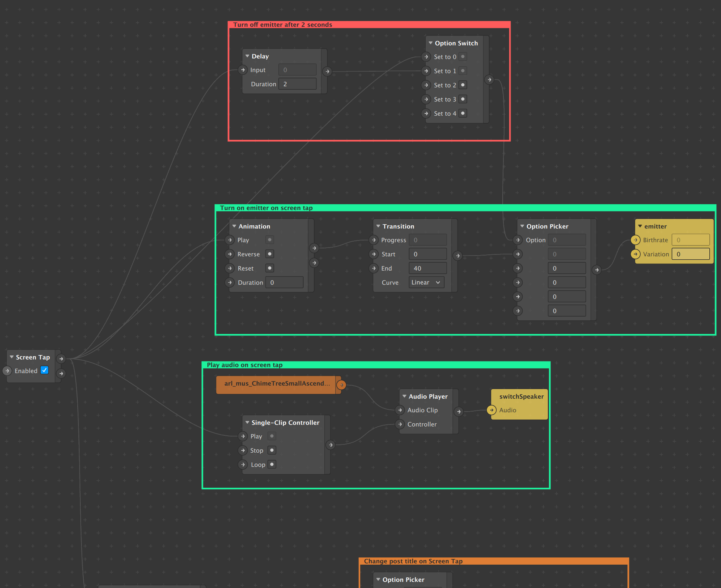Click the Delay Input port arrow
This screenshot has height=588, width=721.
pyautogui.click(x=243, y=70)
